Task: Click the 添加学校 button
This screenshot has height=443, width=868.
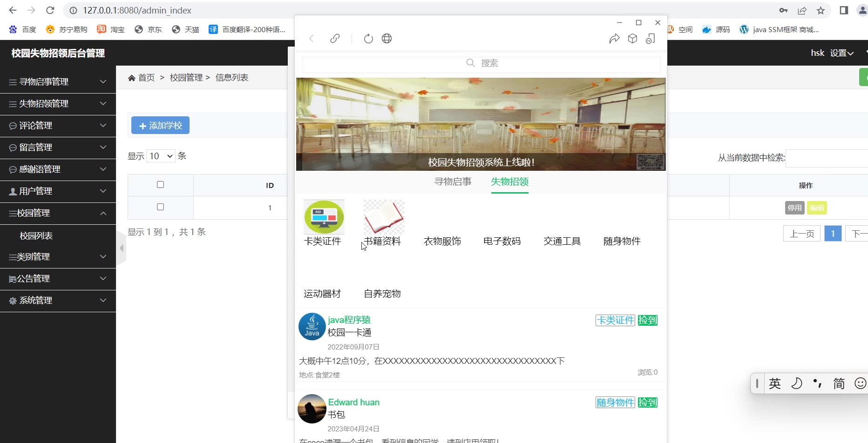Action: 160,125
